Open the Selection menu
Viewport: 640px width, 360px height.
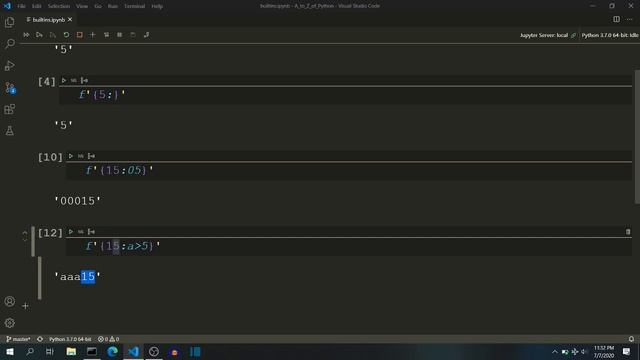pyautogui.click(x=59, y=6)
